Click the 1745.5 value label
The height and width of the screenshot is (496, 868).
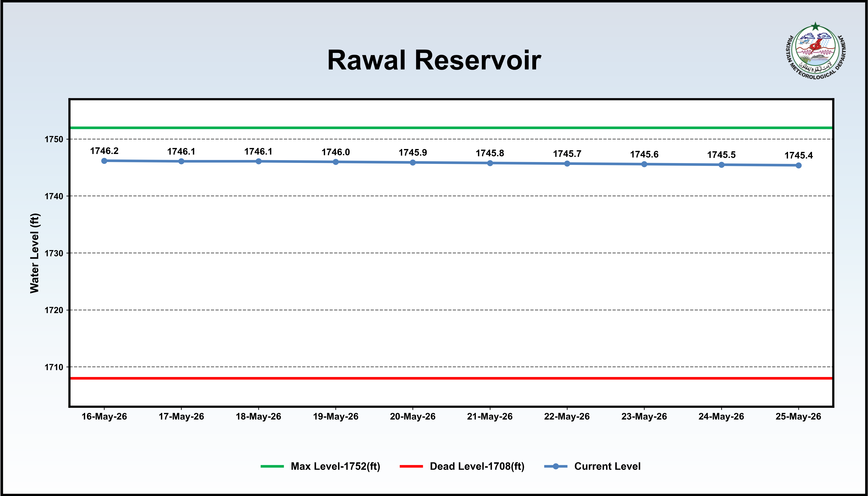721,155
